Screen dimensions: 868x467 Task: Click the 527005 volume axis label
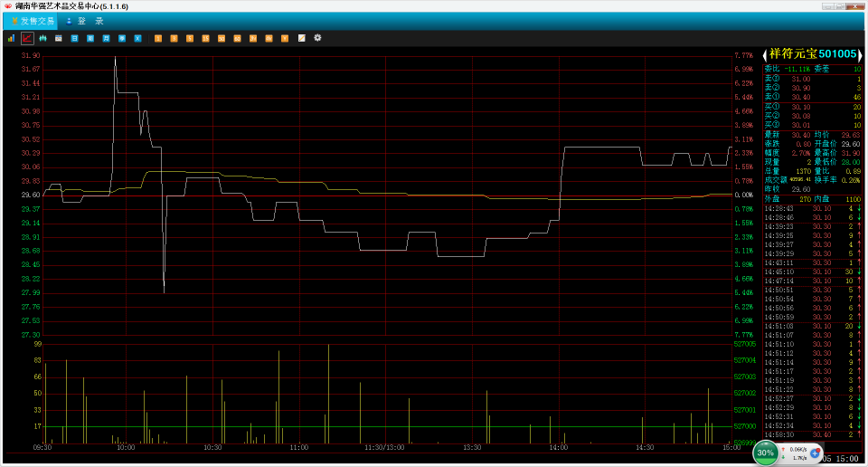point(744,344)
